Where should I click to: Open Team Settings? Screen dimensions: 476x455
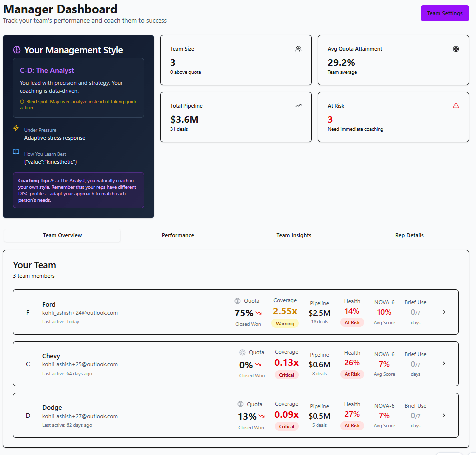(445, 13)
